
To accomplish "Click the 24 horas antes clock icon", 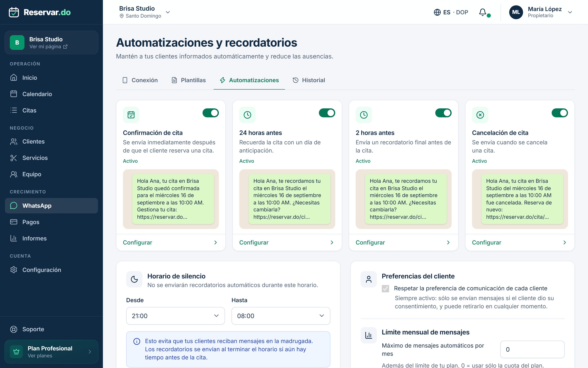I will point(247,115).
